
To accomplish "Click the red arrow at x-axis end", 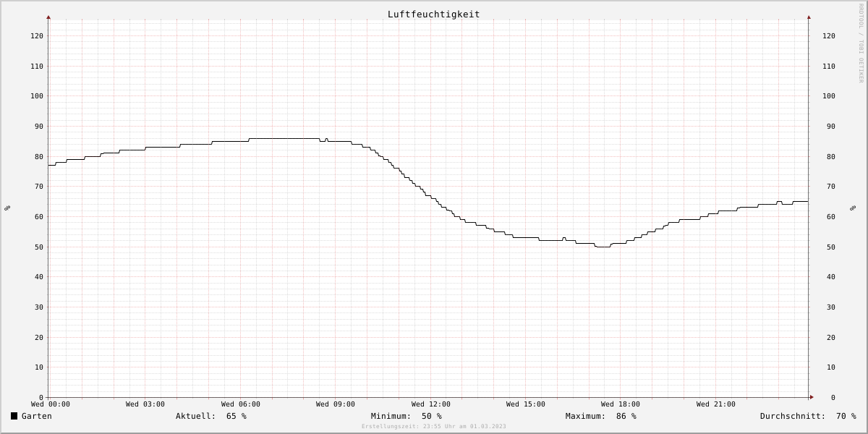I will point(812,397).
